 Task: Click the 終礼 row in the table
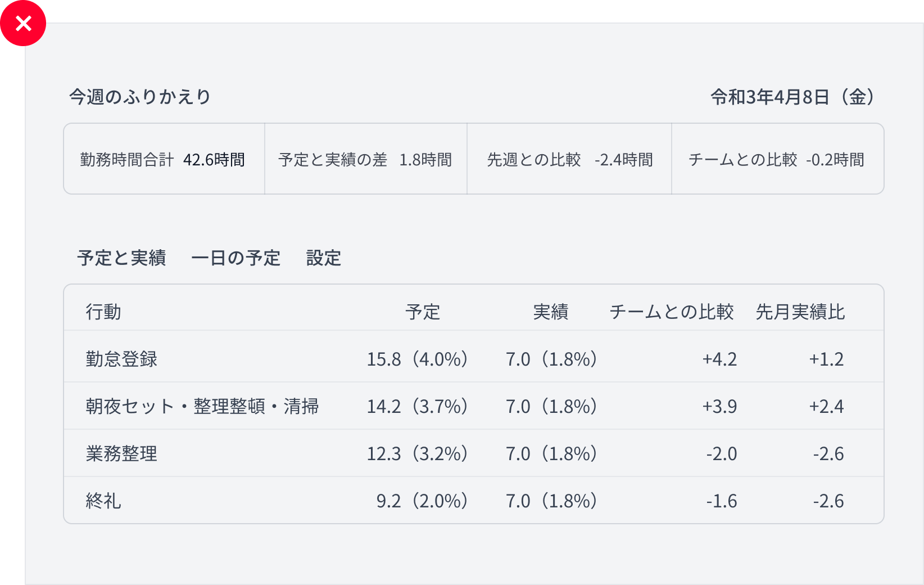[x=450, y=500]
